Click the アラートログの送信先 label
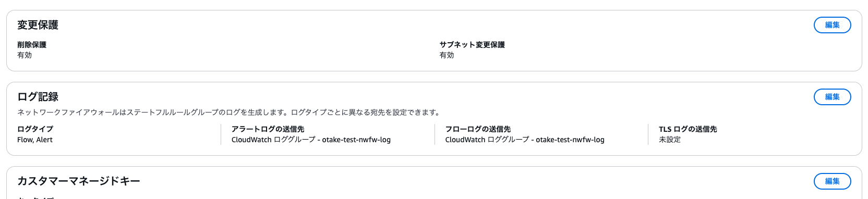868x199 pixels. (268, 129)
